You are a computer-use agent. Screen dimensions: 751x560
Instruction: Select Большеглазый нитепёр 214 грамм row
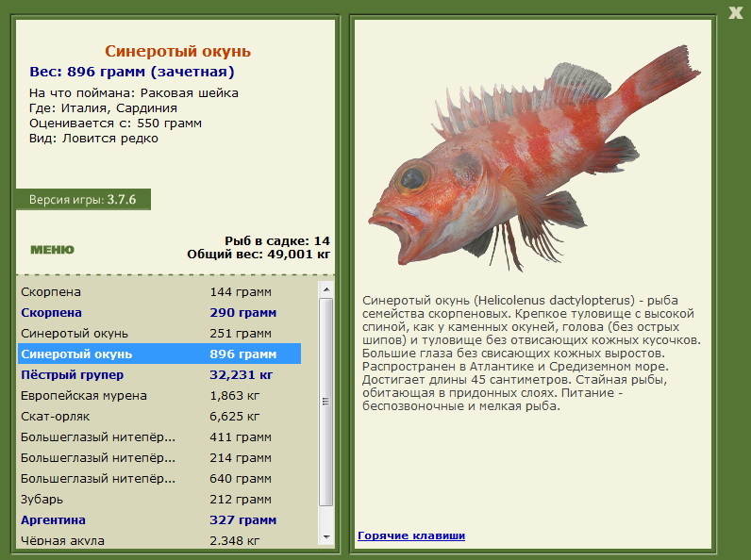click(x=159, y=457)
